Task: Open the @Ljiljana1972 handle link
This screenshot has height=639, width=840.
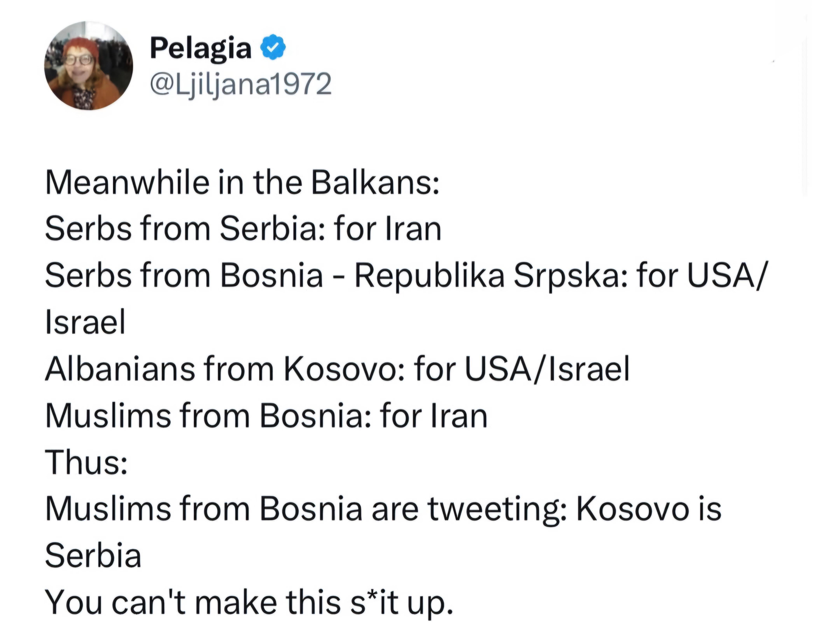Action: 241,84
